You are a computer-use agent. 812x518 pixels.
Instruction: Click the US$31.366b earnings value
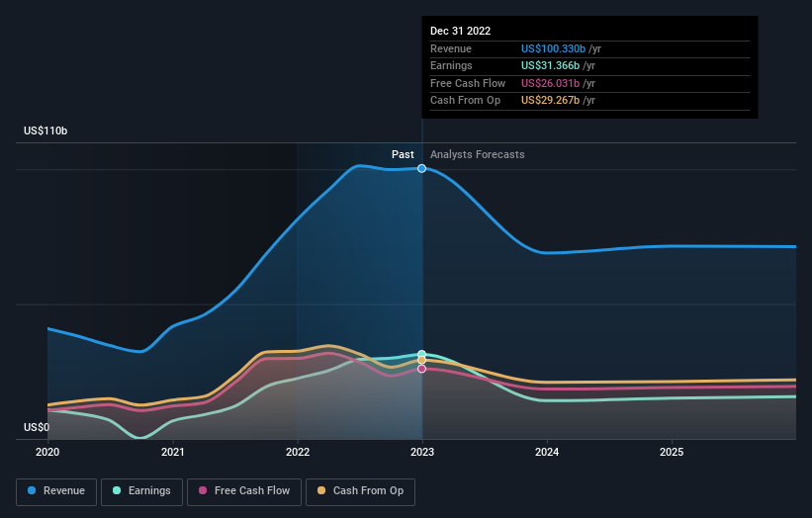click(x=550, y=65)
